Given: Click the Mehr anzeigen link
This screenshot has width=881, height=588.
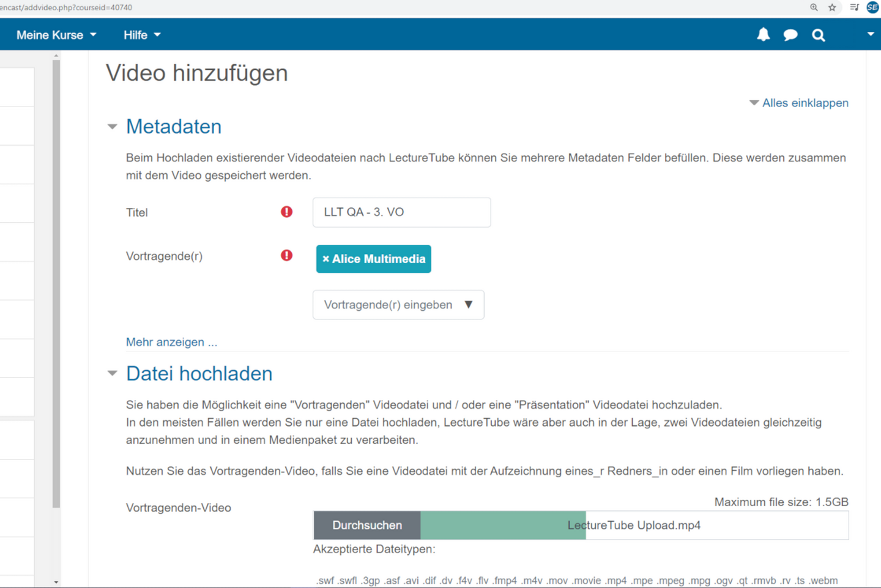Looking at the screenshot, I should (x=171, y=342).
